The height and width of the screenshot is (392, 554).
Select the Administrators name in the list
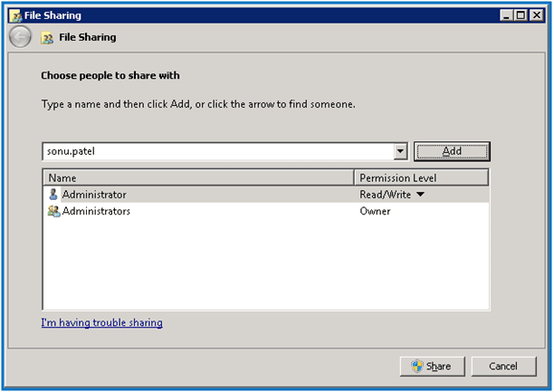point(96,211)
